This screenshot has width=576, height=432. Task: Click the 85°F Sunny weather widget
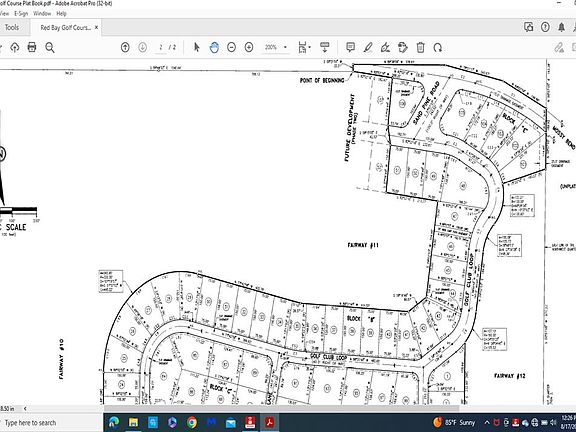point(454,422)
